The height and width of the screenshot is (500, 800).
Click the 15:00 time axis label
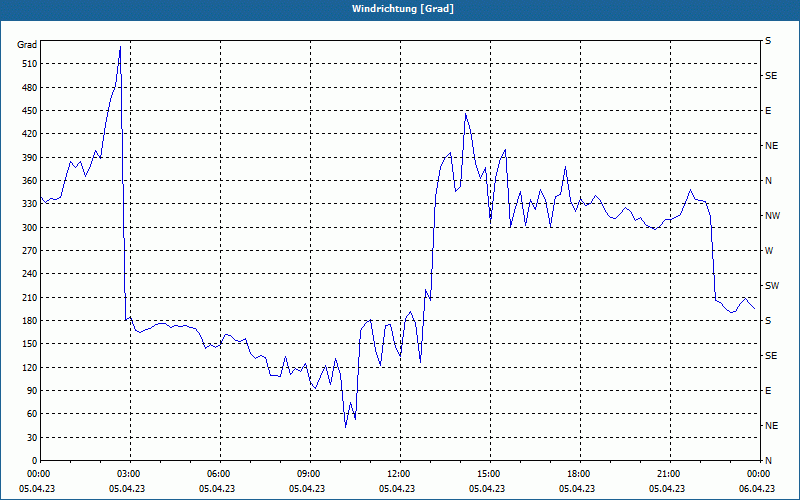(x=487, y=473)
